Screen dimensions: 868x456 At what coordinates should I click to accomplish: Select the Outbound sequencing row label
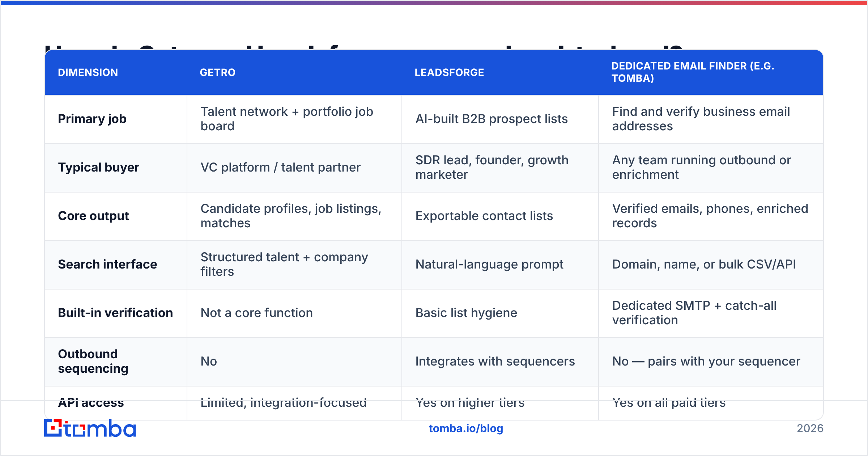pos(93,361)
